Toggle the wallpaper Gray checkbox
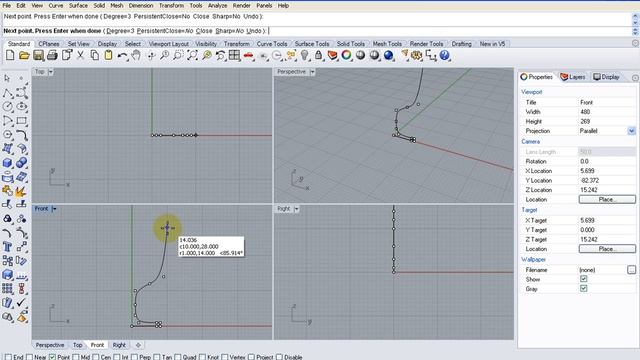 coord(584,289)
